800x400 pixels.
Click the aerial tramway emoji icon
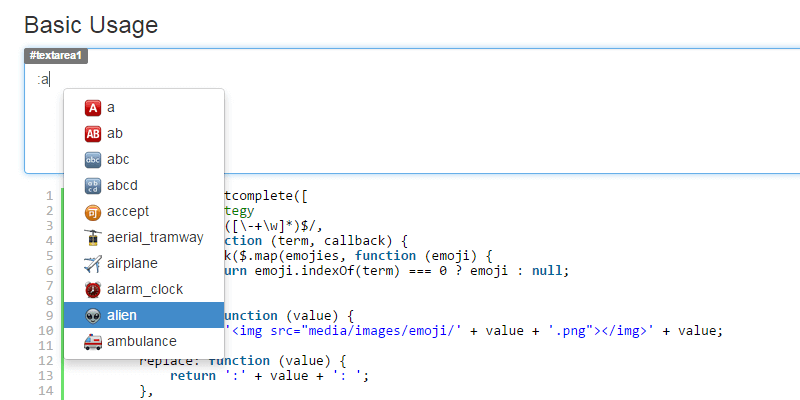click(x=93, y=237)
